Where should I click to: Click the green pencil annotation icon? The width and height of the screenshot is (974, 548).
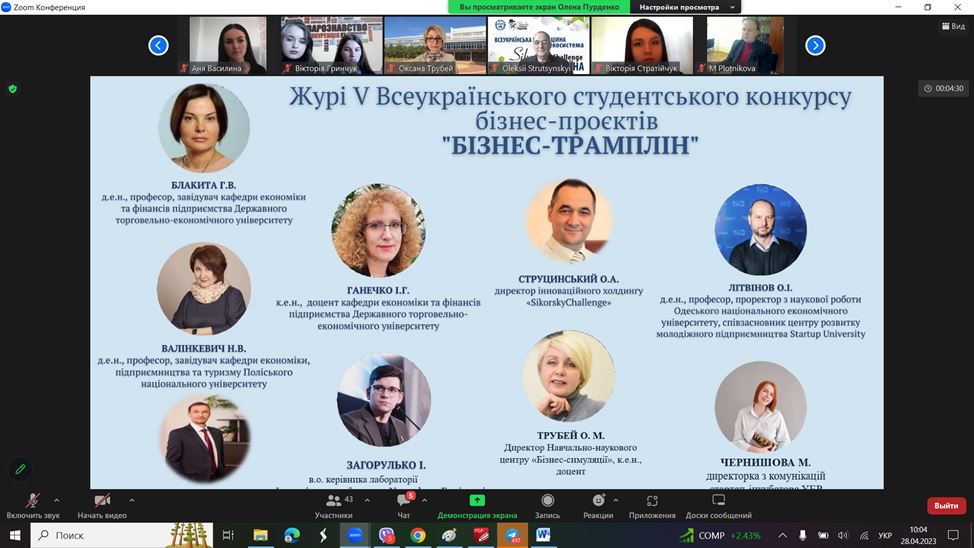pyautogui.click(x=20, y=469)
